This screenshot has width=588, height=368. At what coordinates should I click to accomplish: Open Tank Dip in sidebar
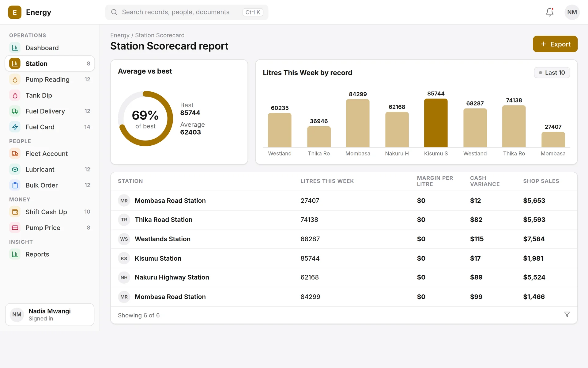tap(50, 95)
